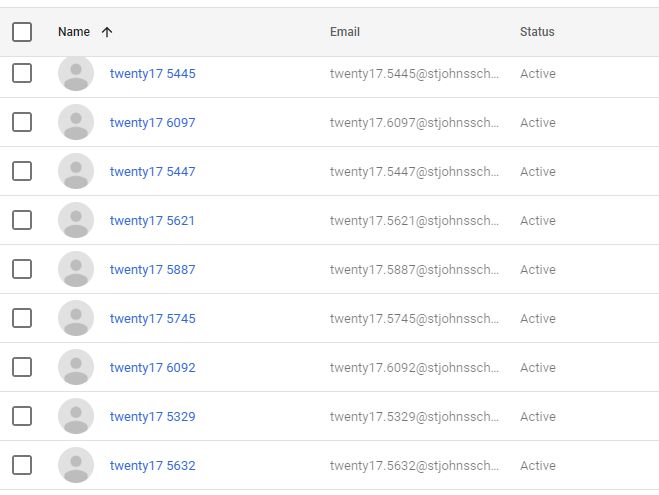This screenshot has width=659, height=495.
Task: Click the avatar icon of twenty17 5632
Action: point(76,465)
